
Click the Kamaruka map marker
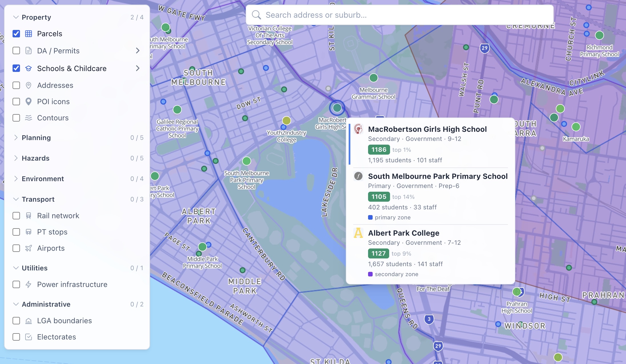[x=576, y=127]
